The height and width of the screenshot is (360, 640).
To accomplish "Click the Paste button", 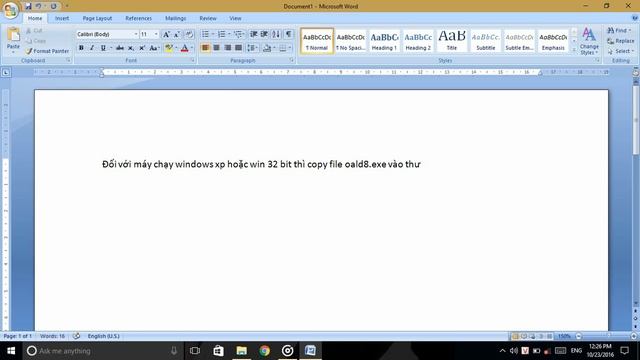I will (13, 40).
